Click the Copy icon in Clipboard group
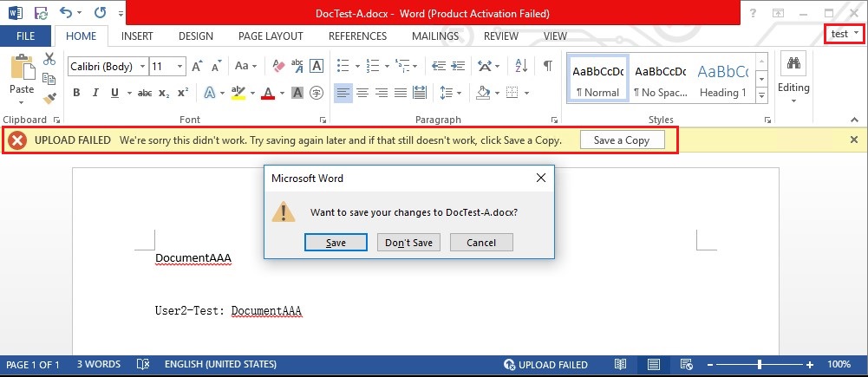The image size is (868, 377). (49, 79)
